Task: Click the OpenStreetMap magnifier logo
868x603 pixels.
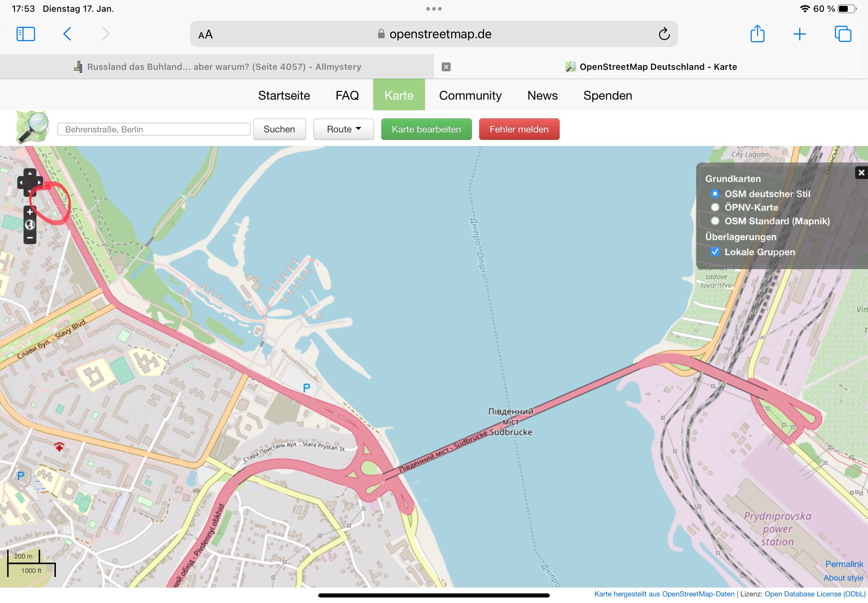Action: (32, 126)
